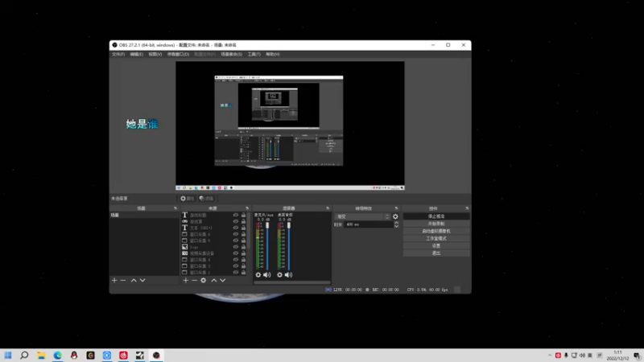Click the 启动虚拟摄像机 virtual camera button

point(436,231)
